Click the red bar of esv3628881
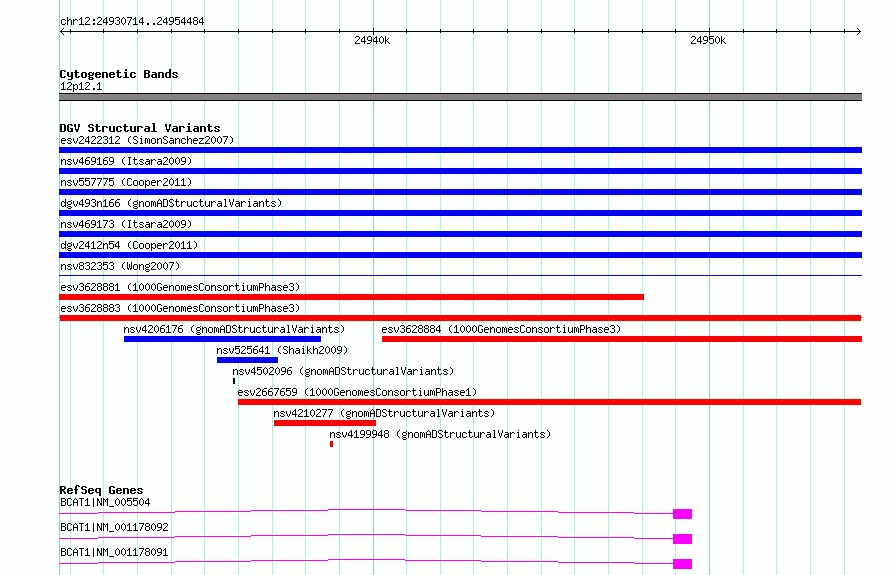This screenshot has width=890, height=575. click(351, 297)
